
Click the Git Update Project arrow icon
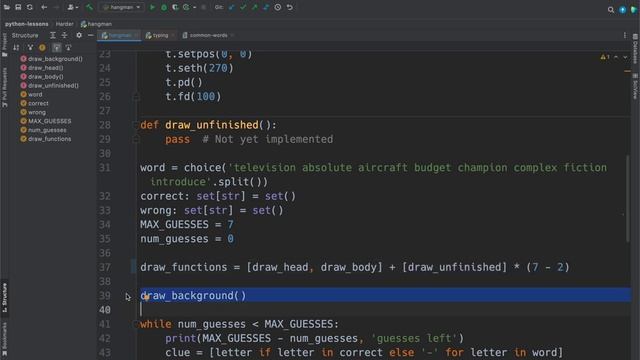point(232,7)
